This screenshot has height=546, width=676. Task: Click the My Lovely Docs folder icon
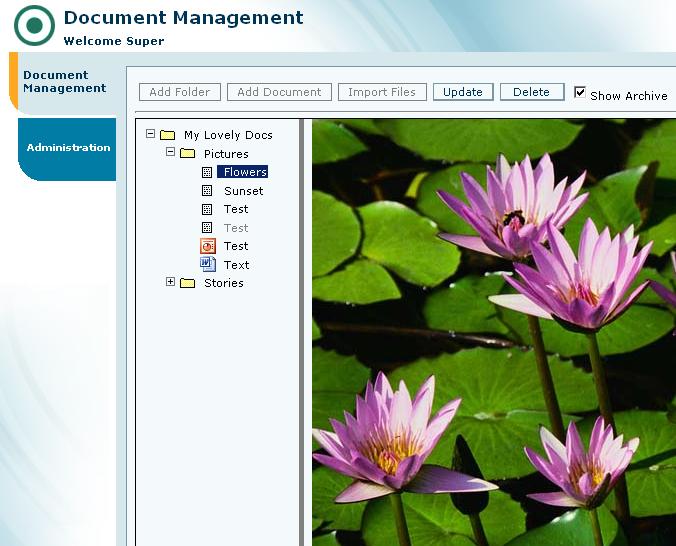click(167, 135)
